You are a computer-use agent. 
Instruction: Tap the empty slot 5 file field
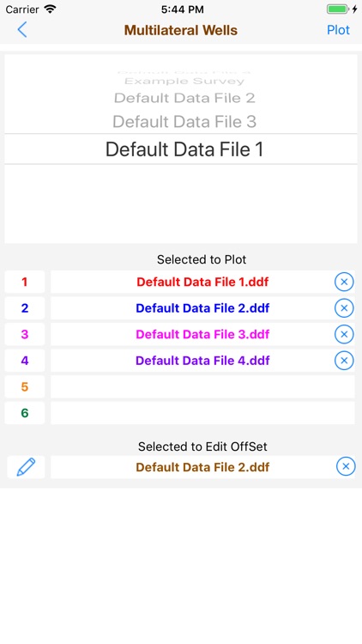point(202,386)
